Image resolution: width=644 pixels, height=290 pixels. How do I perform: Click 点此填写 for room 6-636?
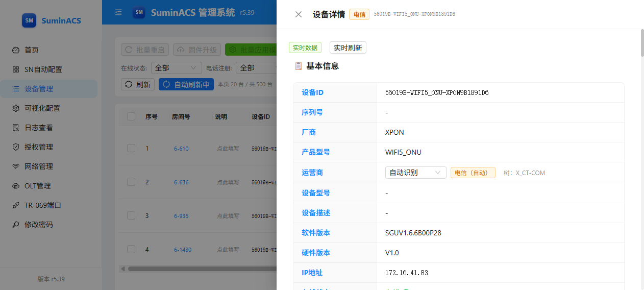click(x=228, y=182)
